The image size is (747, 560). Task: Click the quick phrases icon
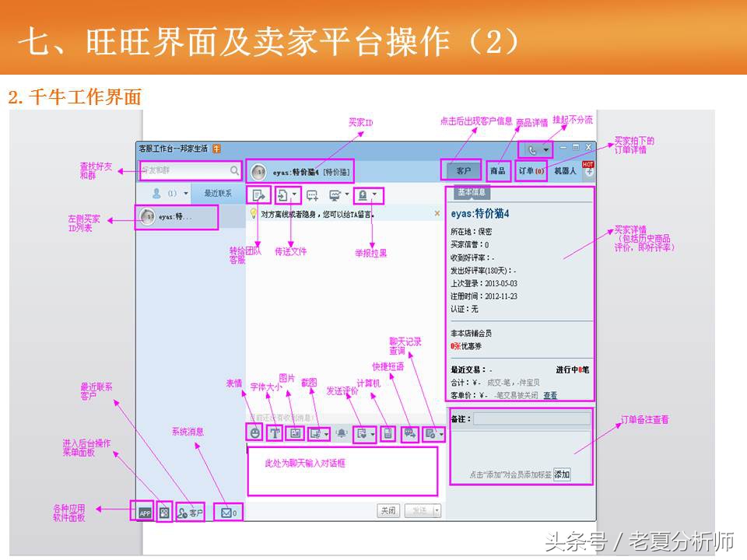[x=409, y=434]
